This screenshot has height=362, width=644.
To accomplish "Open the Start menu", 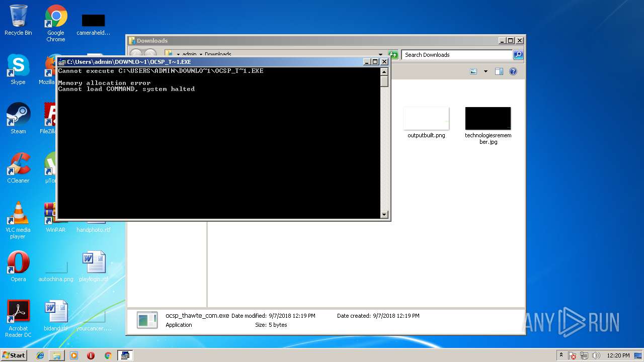I will tap(14, 355).
